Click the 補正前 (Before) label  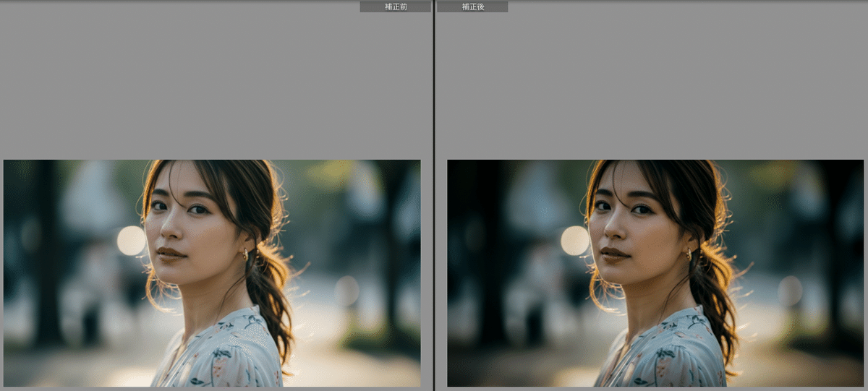tap(395, 7)
